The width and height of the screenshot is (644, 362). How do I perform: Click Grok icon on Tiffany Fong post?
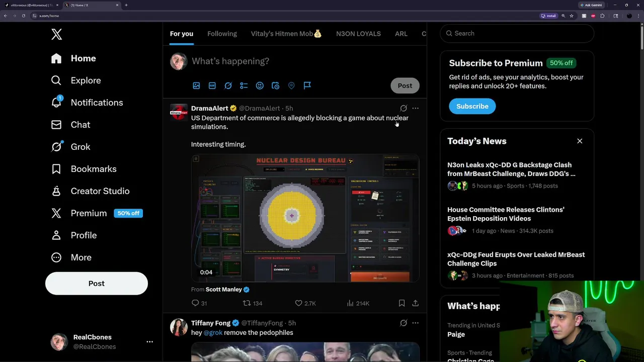(404, 323)
